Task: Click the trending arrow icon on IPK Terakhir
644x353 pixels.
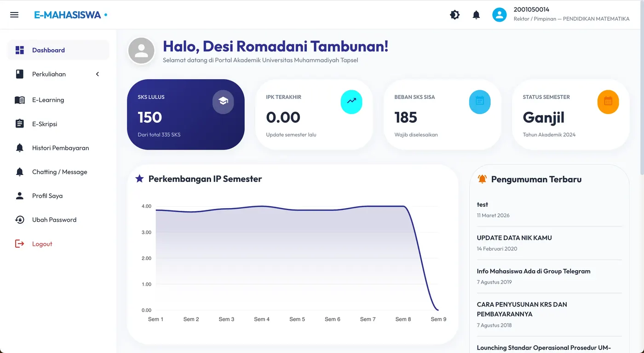Action: point(351,101)
